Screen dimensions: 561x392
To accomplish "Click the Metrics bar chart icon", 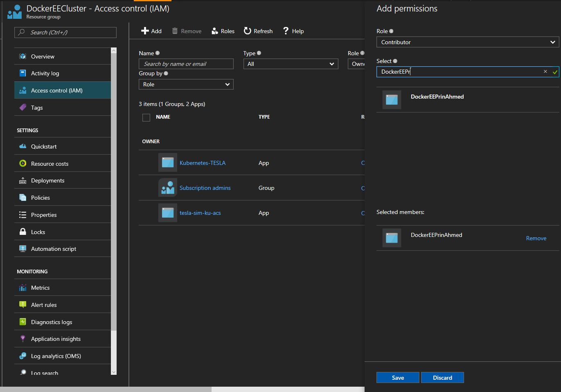I will pos(23,288).
